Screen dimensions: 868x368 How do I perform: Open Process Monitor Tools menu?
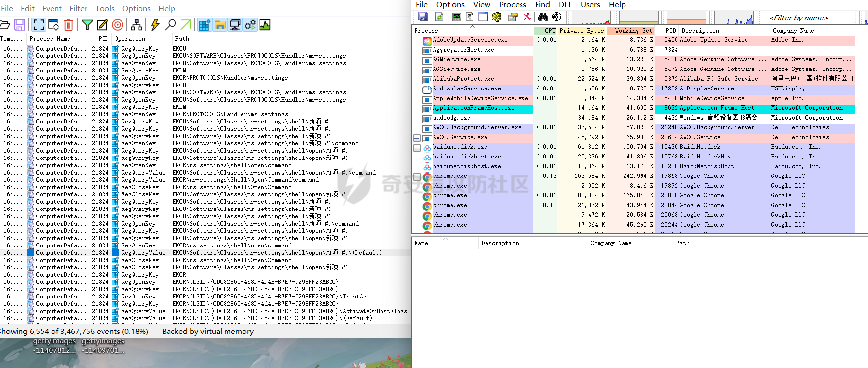[104, 8]
